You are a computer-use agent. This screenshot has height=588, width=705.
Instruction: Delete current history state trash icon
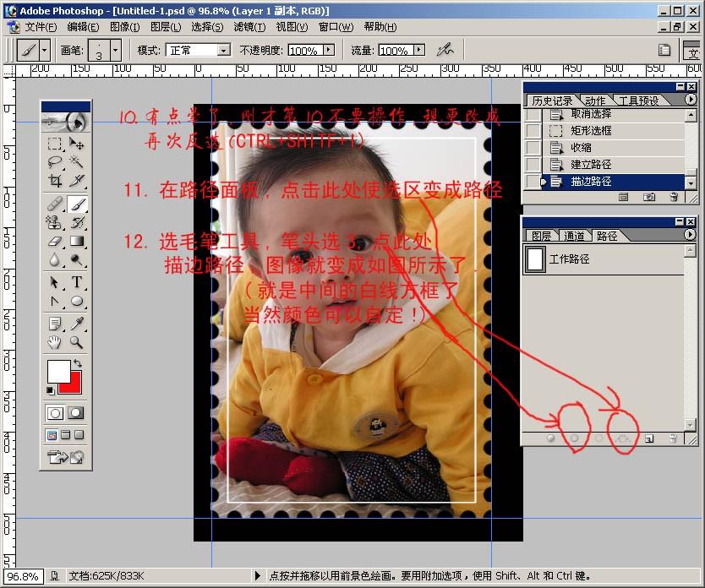(674, 197)
